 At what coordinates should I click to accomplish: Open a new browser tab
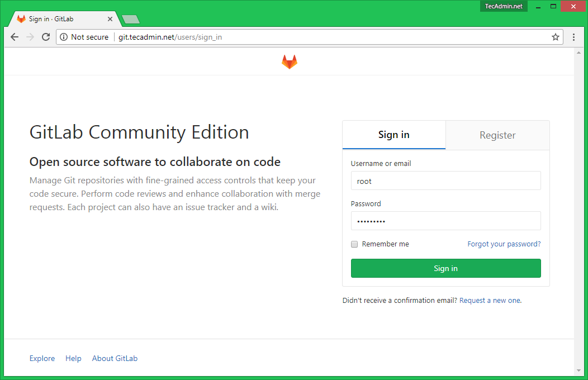[131, 19]
